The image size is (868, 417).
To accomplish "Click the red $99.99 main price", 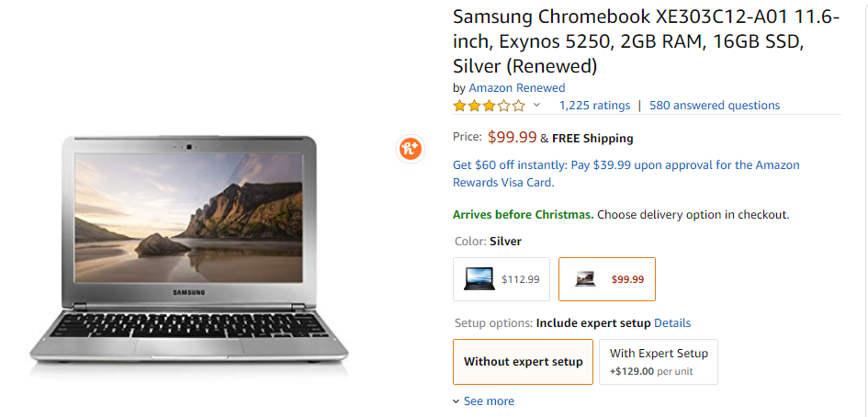I will click(512, 138).
